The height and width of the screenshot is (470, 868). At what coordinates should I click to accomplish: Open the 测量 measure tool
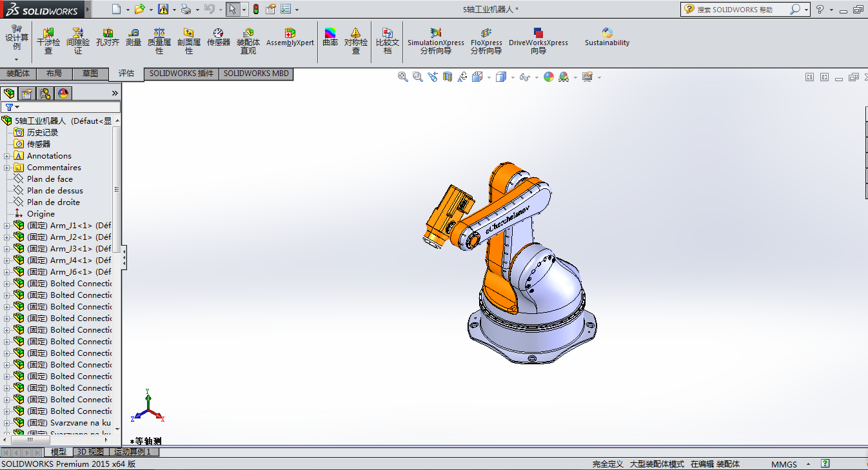click(x=133, y=37)
